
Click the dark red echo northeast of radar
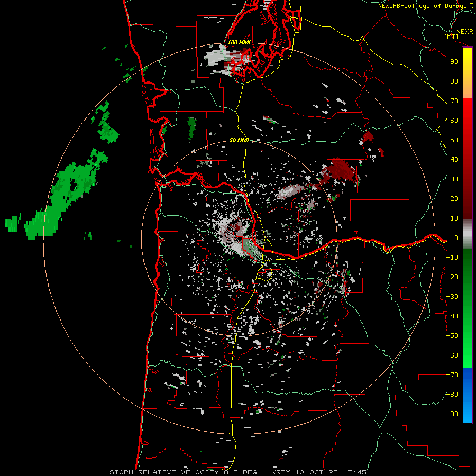[x=340, y=171]
